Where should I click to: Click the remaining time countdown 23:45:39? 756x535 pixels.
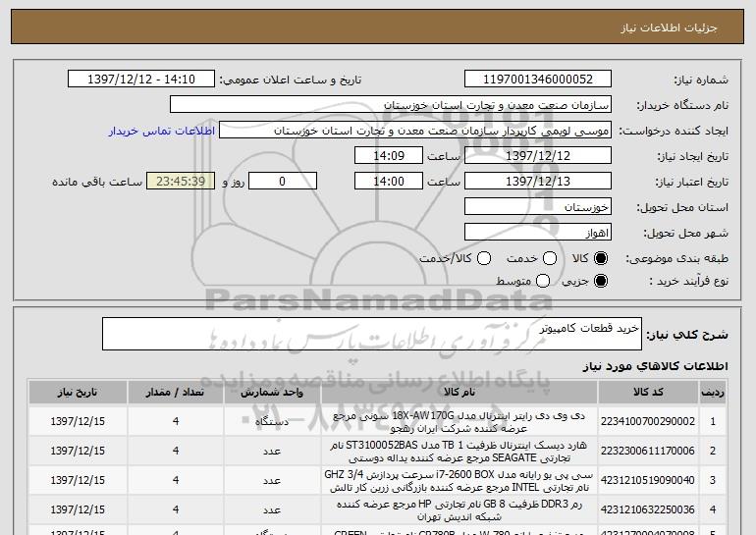point(181,182)
